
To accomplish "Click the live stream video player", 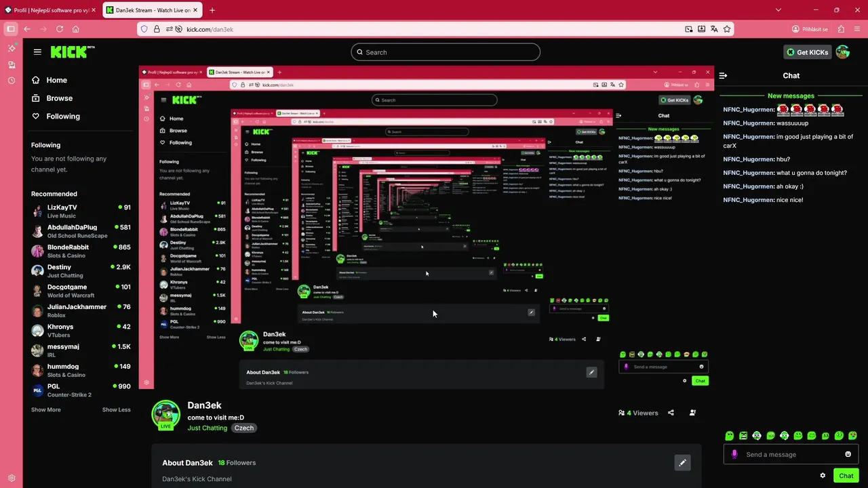I will pyautogui.click(x=427, y=228).
